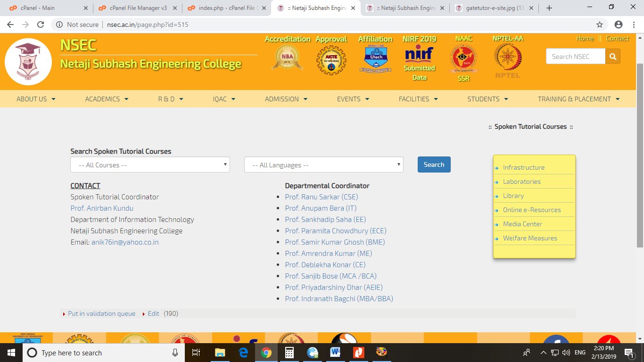Select Online e-Resources in the sidebar
The image size is (644, 362).
(531, 210)
